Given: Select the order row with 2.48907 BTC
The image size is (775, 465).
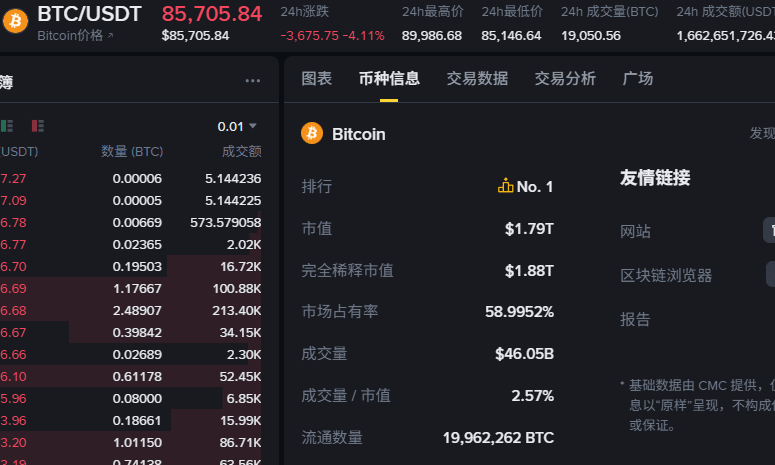Looking at the screenshot, I should tap(130, 310).
